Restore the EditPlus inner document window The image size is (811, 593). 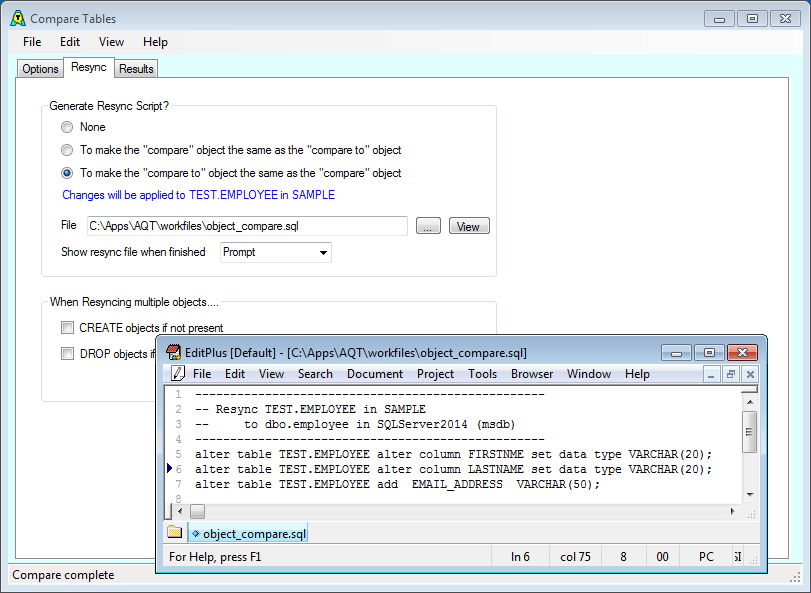731,374
